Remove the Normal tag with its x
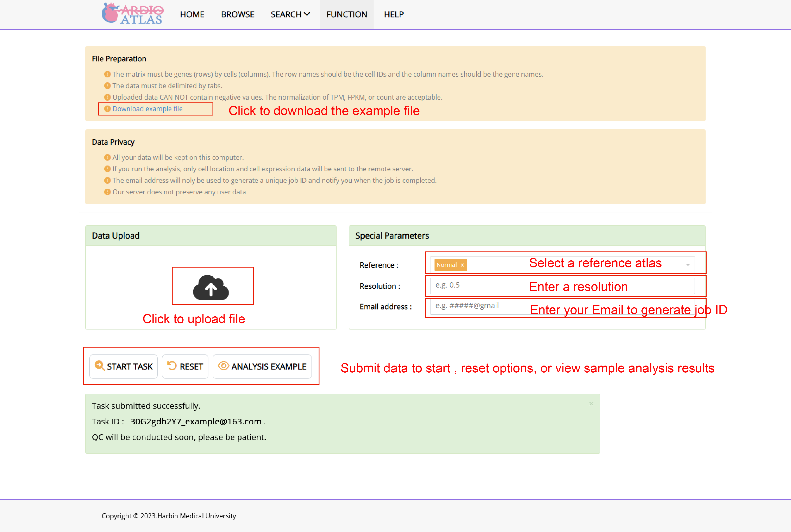This screenshot has width=791, height=532. point(462,265)
